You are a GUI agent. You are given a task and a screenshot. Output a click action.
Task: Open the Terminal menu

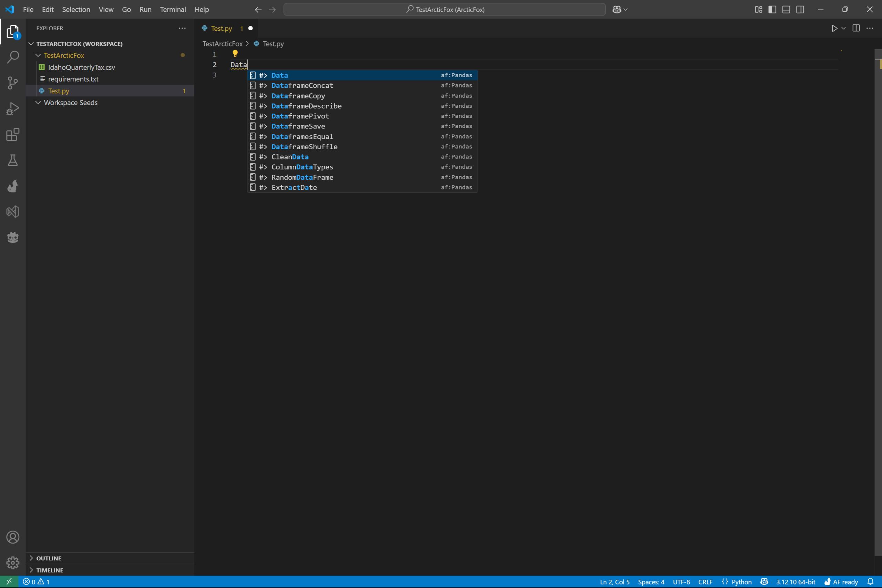pyautogui.click(x=173, y=10)
